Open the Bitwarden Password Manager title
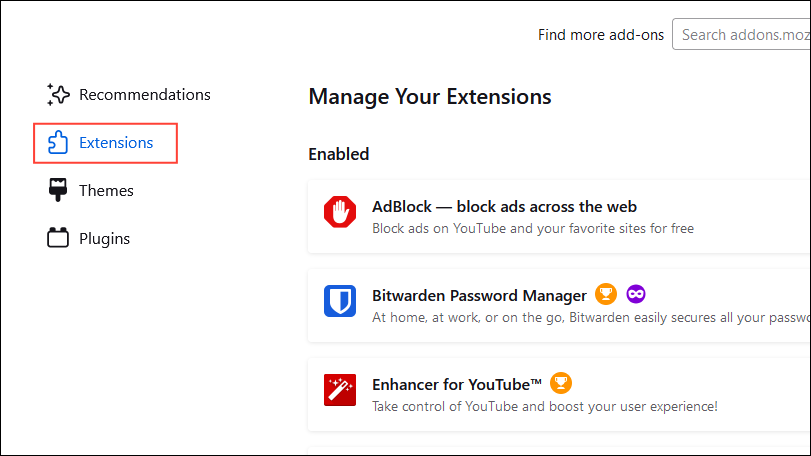The height and width of the screenshot is (456, 811). [x=479, y=296]
